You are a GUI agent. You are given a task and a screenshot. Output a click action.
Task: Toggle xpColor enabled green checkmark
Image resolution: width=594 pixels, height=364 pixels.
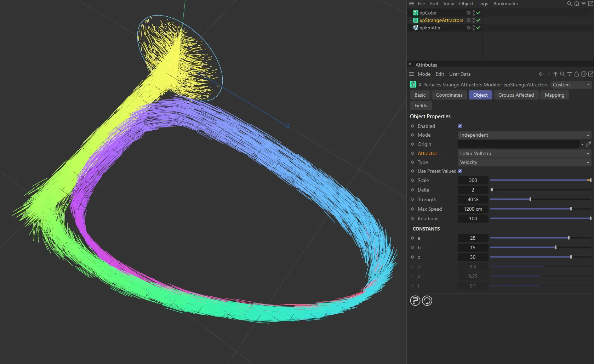point(478,13)
